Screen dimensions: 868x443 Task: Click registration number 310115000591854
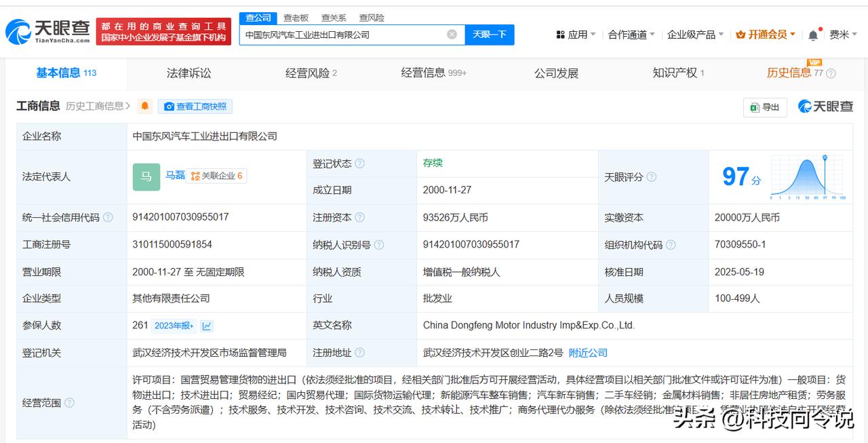172,245
